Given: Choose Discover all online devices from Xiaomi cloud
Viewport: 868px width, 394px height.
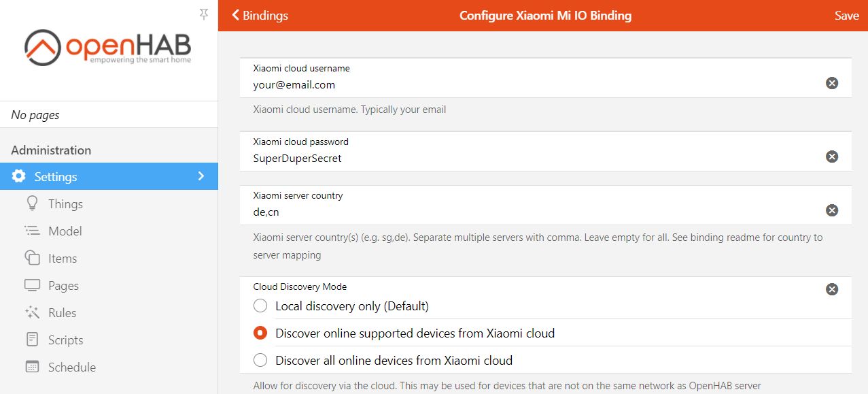Looking at the screenshot, I should (260, 360).
